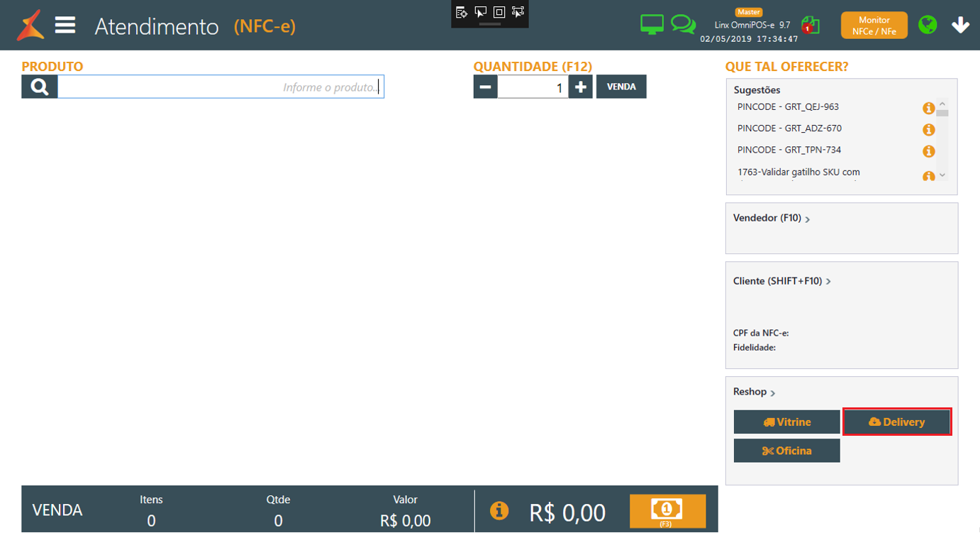Click the green monitor status icon
980x533 pixels.
click(652, 25)
